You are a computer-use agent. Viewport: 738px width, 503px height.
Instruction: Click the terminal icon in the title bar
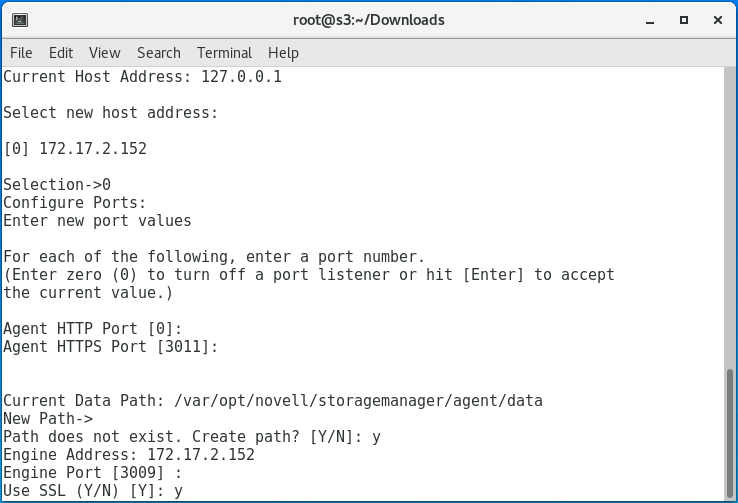pyautogui.click(x=20, y=20)
